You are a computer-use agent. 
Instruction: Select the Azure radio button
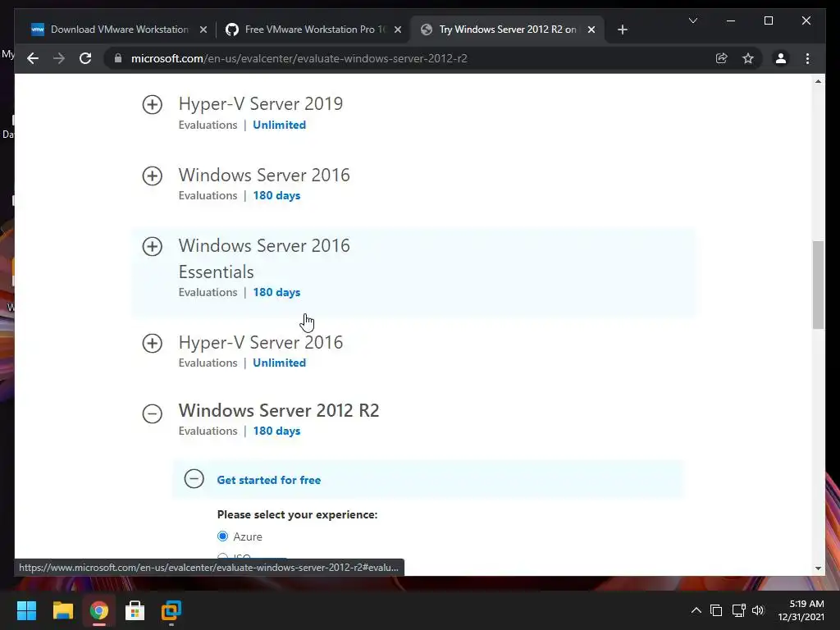[223, 536]
